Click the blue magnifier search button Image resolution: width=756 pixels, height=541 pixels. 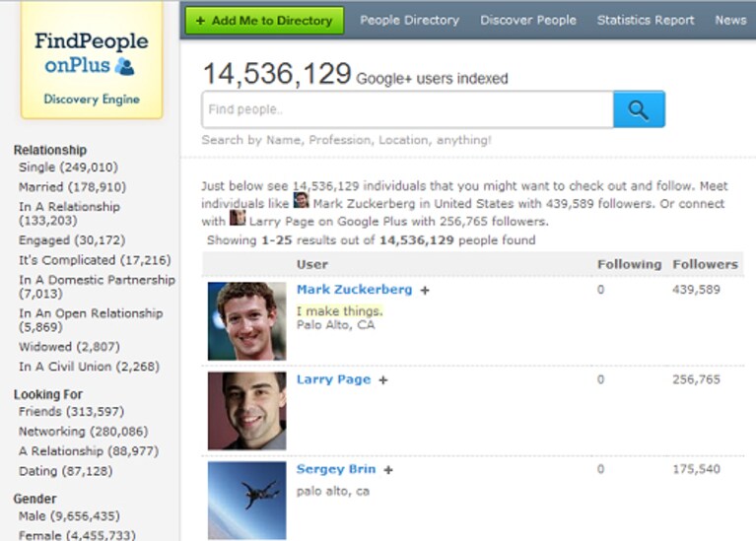coord(639,109)
